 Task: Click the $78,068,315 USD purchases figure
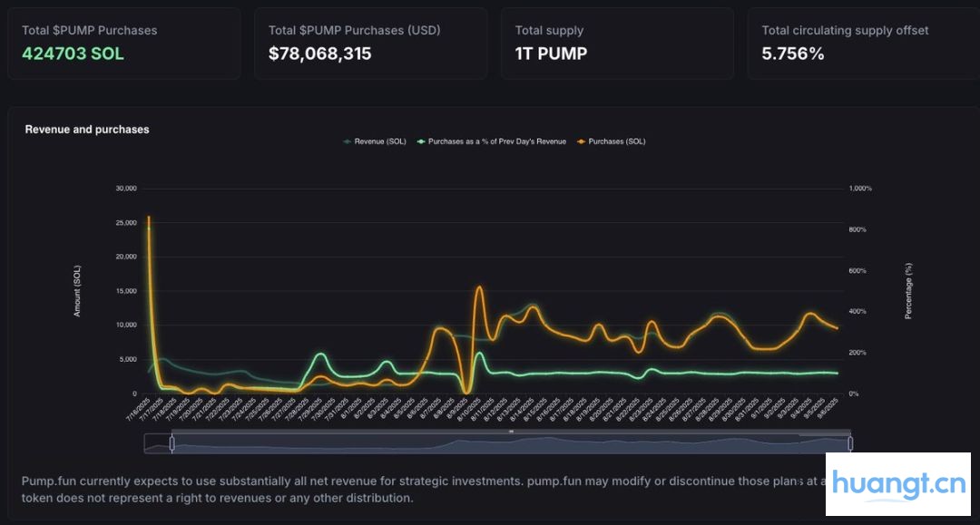point(319,53)
